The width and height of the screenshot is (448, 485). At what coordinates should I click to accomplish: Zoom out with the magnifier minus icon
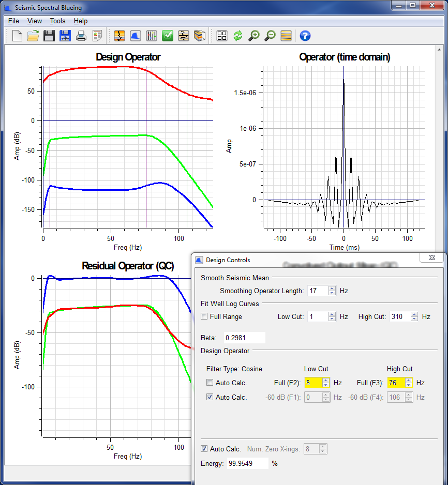270,36
